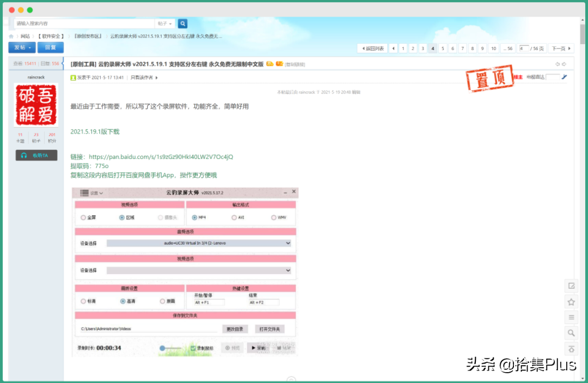Click the second orange badge after thread title
The width and height of the screenshot is (588, 383).
[x=279, y=64]
